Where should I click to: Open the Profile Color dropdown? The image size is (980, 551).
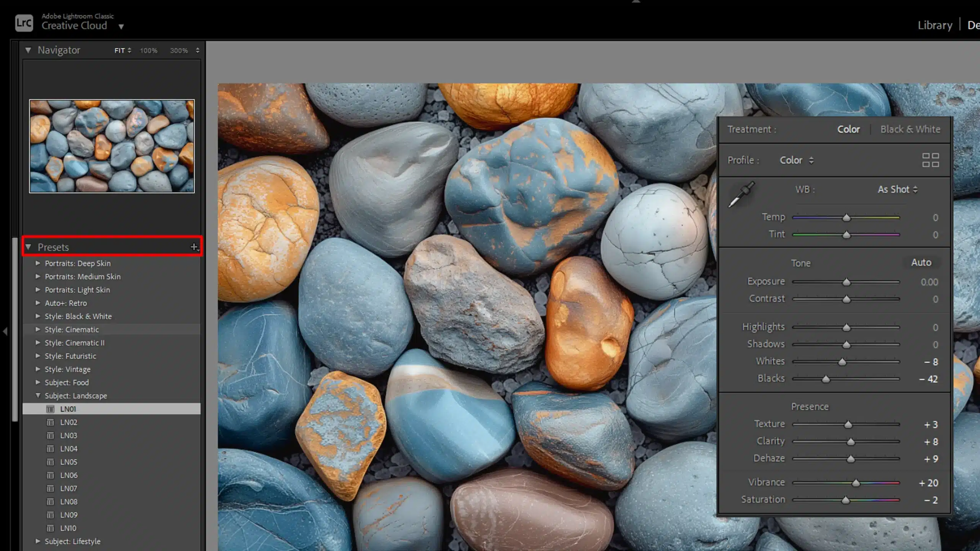[797, 160]
